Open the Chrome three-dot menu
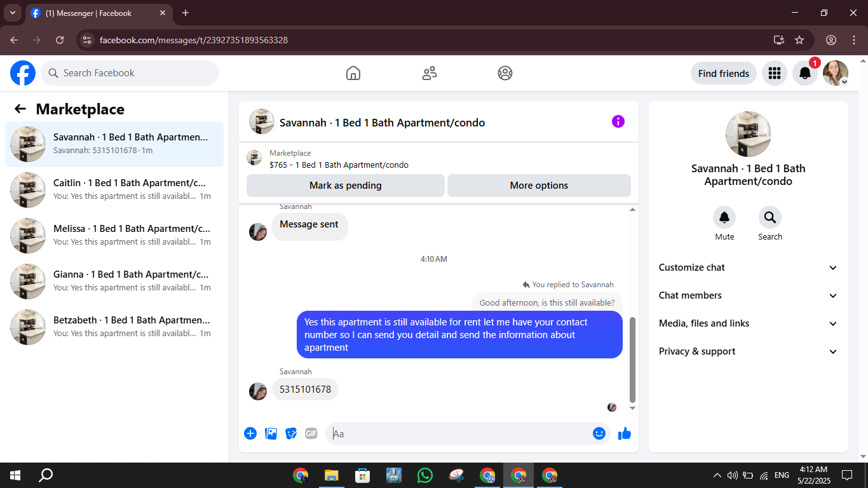Viewport: 868px width, 488px height. click(854, 40)
